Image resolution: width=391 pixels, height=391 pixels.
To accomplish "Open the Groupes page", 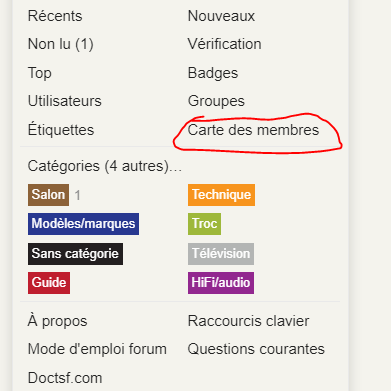I will click(216, 101).
